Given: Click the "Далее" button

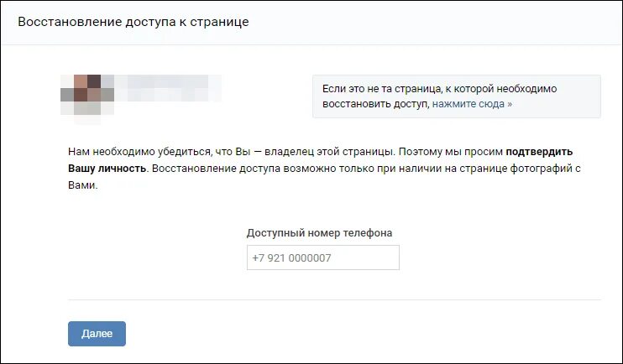Looking at the screenshot, I should point(97,334).
